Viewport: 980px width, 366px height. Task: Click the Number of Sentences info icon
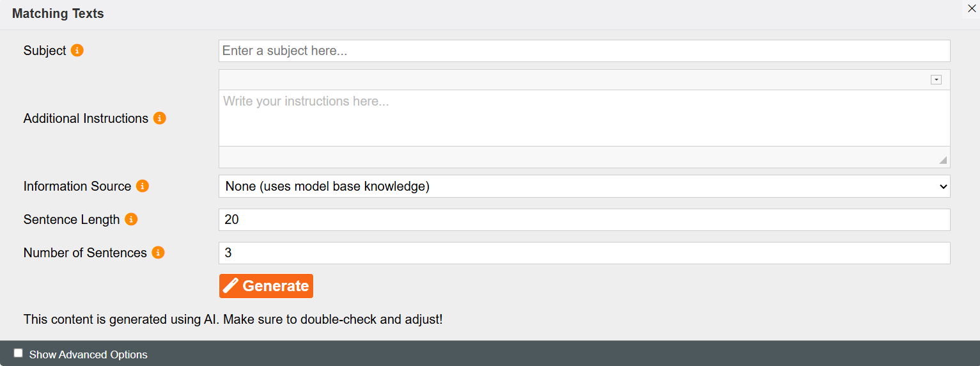[158, 253]
